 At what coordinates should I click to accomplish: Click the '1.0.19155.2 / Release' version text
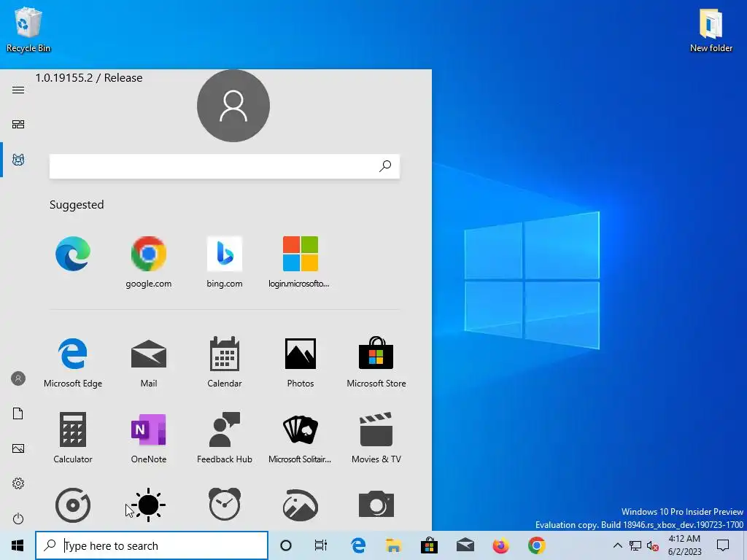[89, 77]
